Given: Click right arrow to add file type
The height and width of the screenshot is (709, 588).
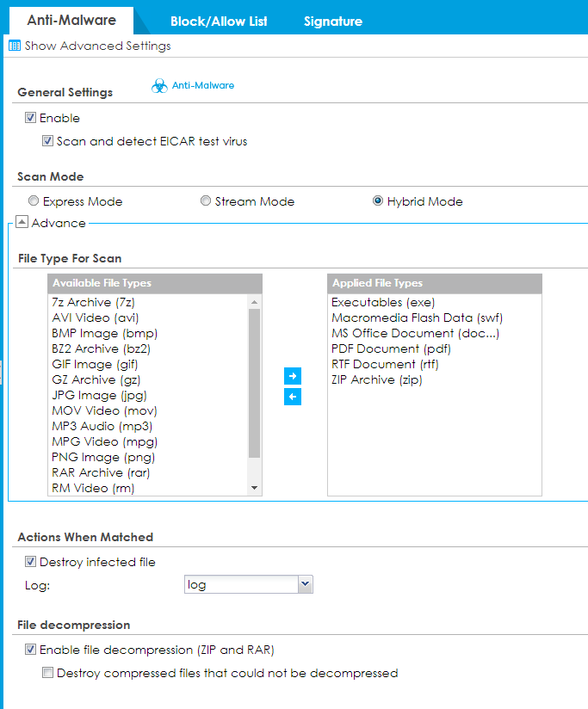Looking at the screenshot, I should 293,377.
